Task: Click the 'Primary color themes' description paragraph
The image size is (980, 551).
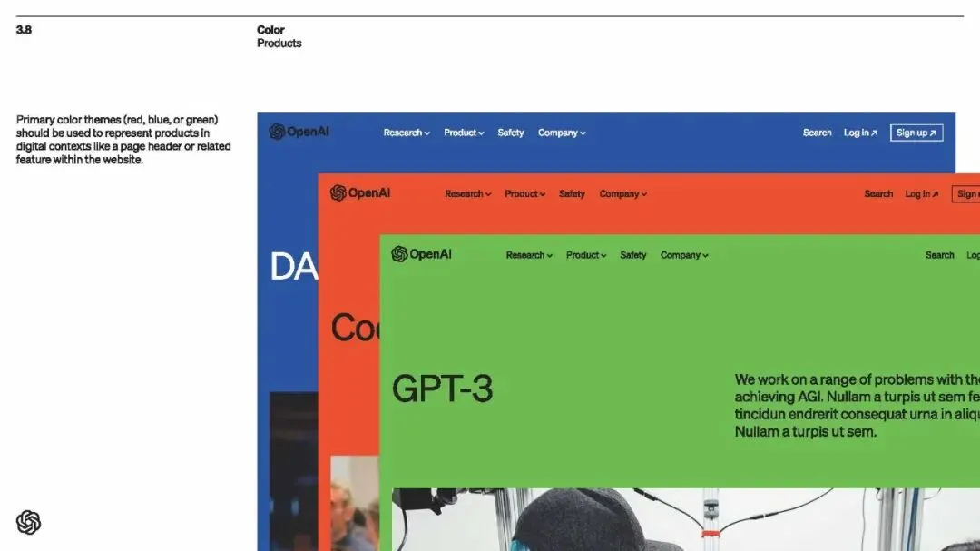Action: pyautogui.click(x=123, y=140)
